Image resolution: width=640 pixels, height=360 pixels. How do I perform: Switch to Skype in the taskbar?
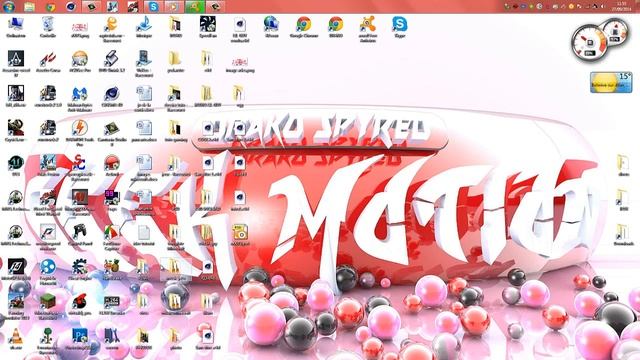[x=153, y=7]
